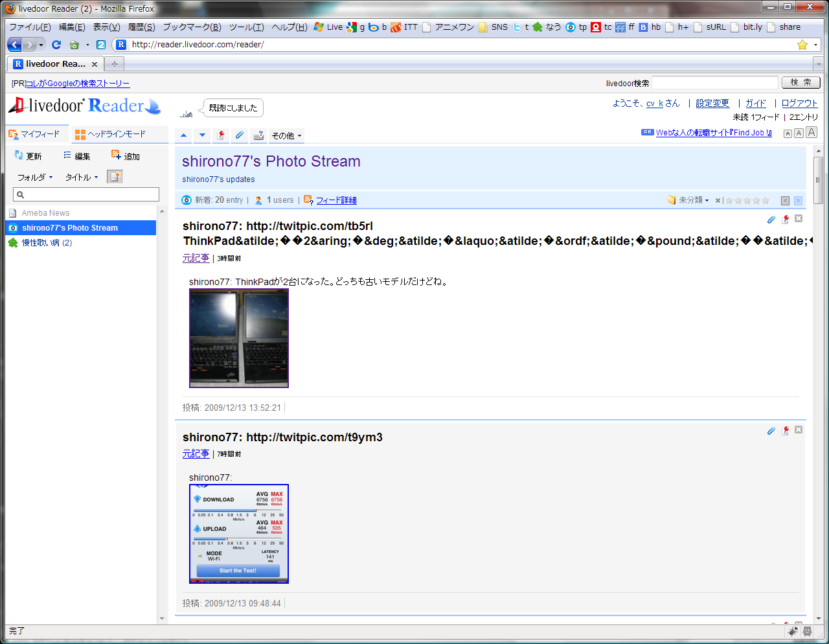
Task: Open 元記事 link of tb5rl entry
Action: click(196, 258)
